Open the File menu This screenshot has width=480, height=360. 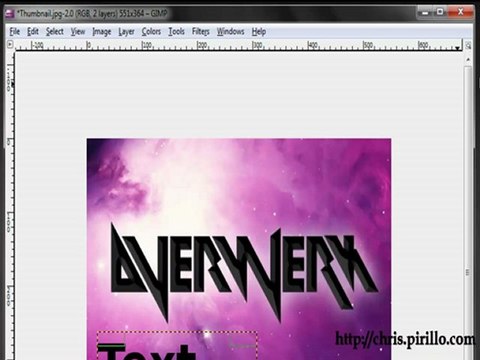click(x=15, y=32)
